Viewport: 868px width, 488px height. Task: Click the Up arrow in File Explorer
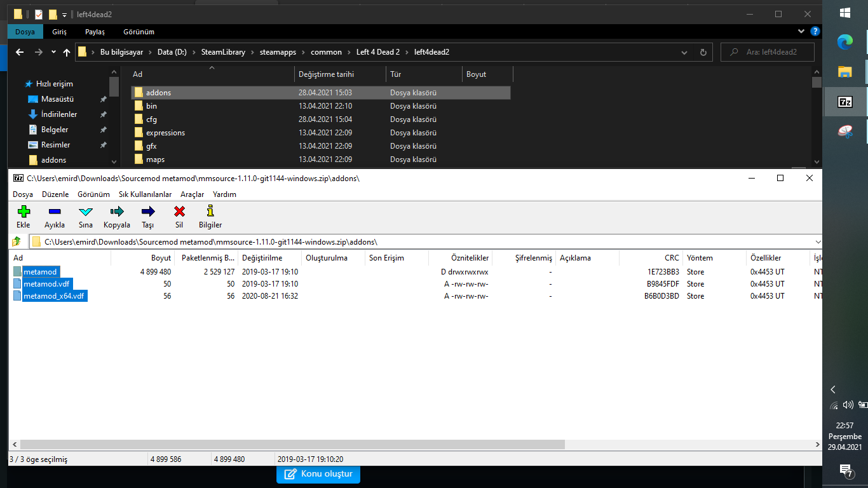tap(67, 52)
